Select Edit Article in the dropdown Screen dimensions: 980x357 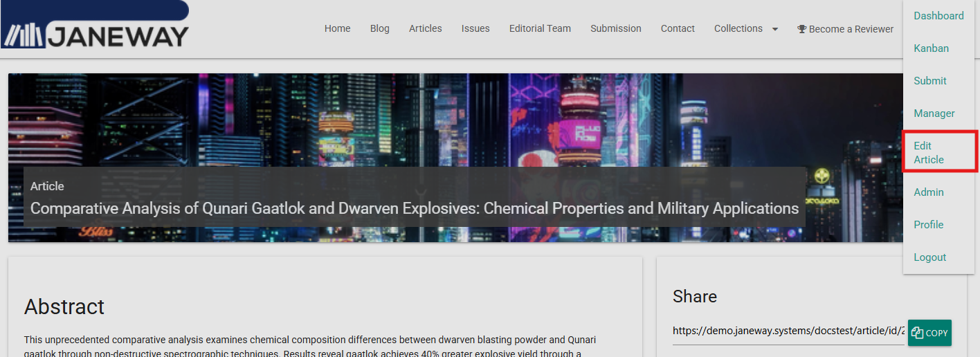point(939,152)
